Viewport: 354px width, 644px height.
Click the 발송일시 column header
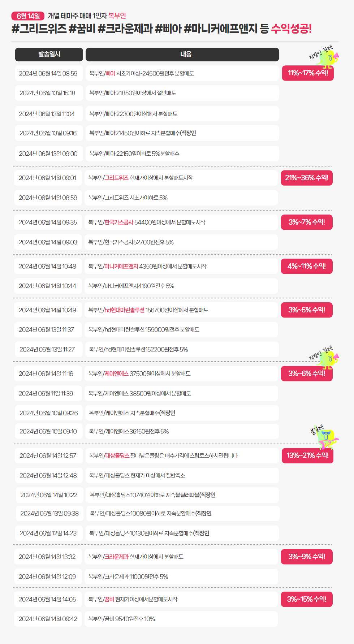pyautogui.click(x=49, y=54)
